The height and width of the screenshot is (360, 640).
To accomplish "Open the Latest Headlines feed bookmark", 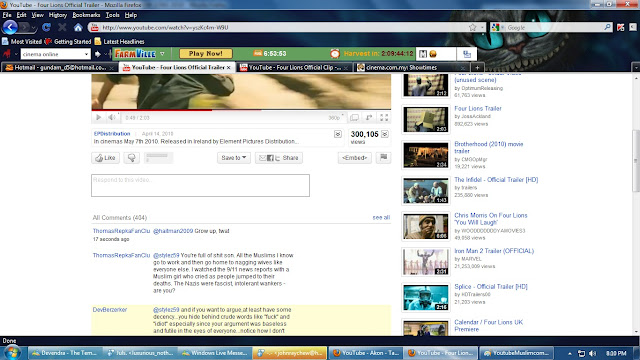I will (x=119, y=42).
